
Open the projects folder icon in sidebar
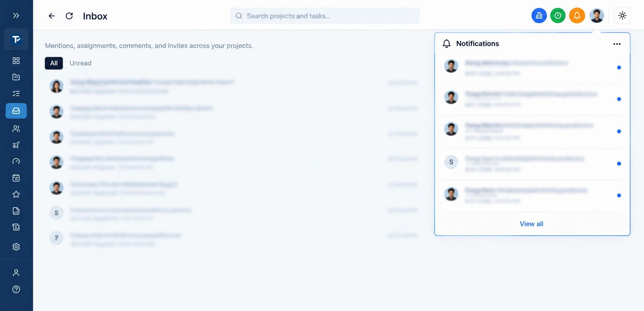click(16, 77)
